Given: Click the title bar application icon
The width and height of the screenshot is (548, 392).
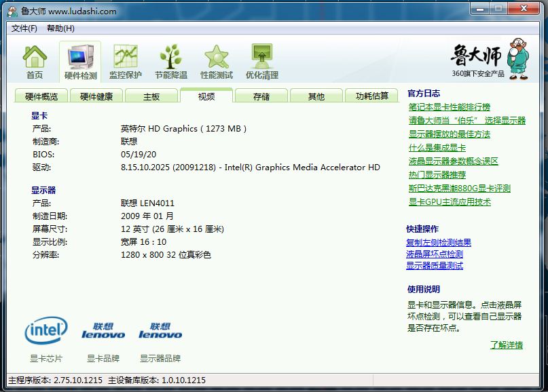Looking at the screenshot, I should tap(13, 12).
